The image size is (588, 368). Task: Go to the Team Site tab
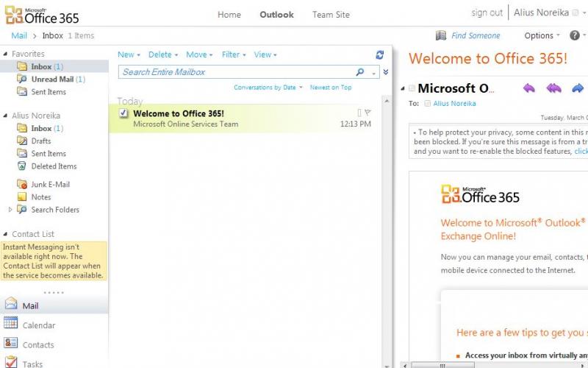(331, 15)
